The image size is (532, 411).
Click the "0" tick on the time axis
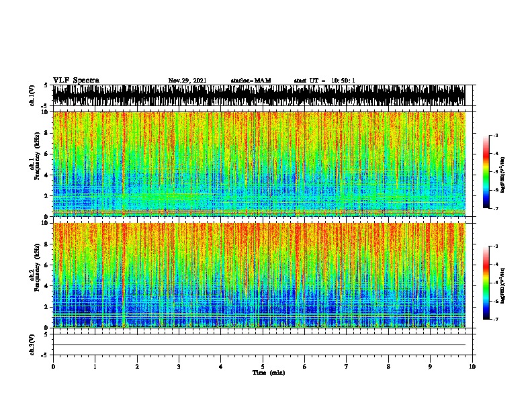pyautogui.click(x=53, y=367)
